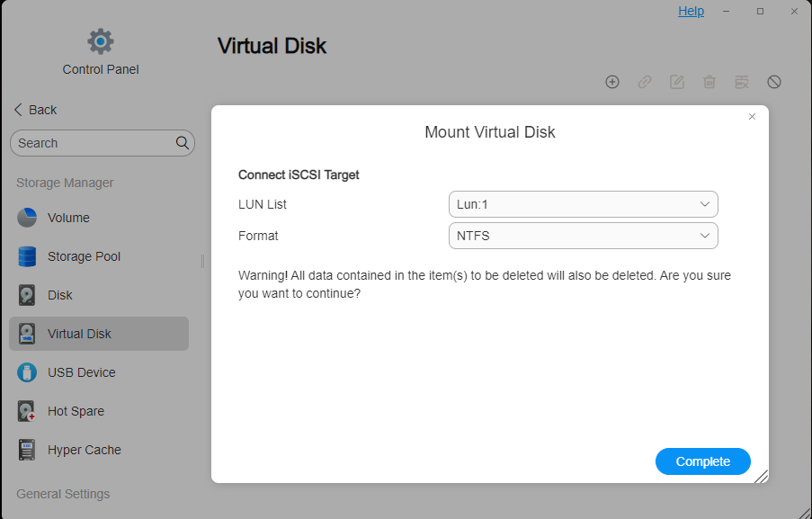812x519 pixels.
Task: Go back using the Back chevron
Action: (19, 110)
